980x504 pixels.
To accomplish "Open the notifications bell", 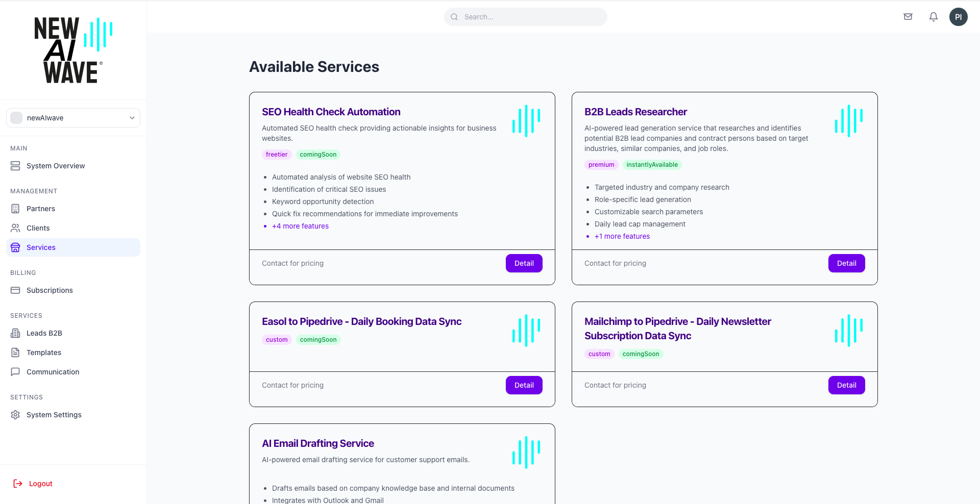I will (x=934, y=17).
